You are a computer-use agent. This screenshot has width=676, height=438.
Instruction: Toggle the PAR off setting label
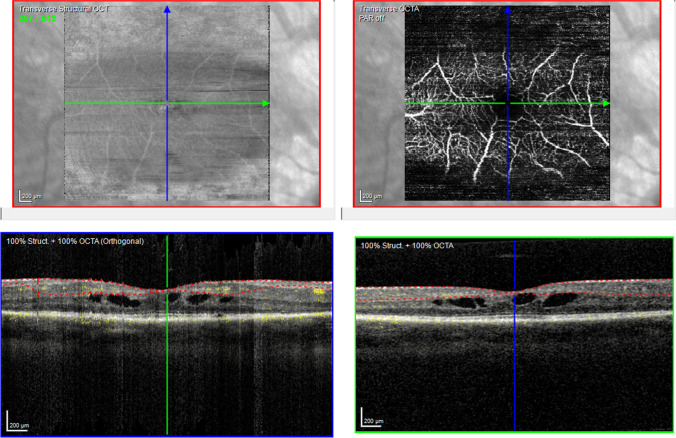[x=376, y=17]
